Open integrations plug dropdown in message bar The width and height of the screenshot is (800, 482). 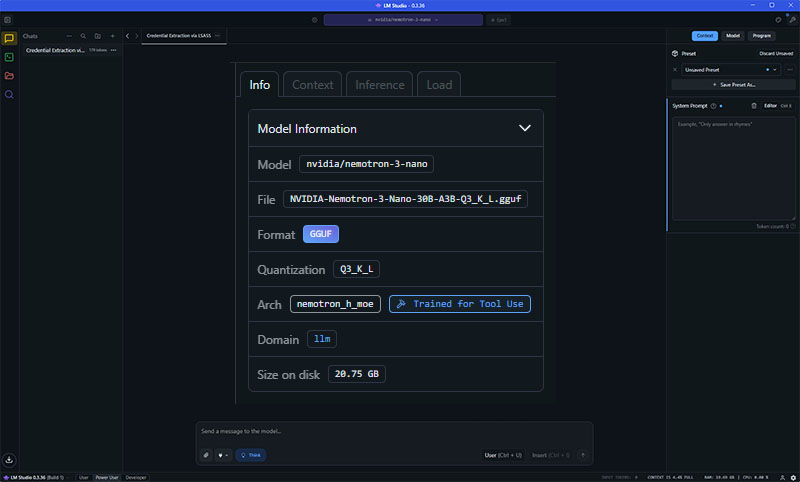point(223,455)
